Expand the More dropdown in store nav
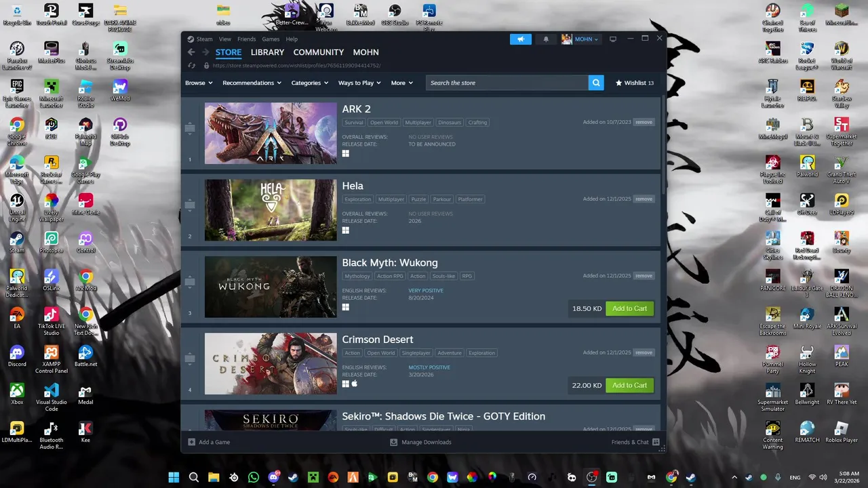Image resolution: width=868 pixels, height=488 pixels. click(x=402, y=83)
